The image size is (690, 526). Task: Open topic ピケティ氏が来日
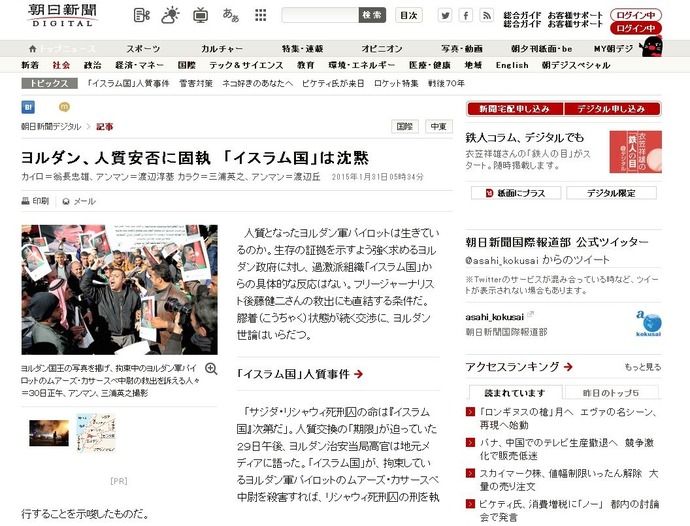[333, 83]
